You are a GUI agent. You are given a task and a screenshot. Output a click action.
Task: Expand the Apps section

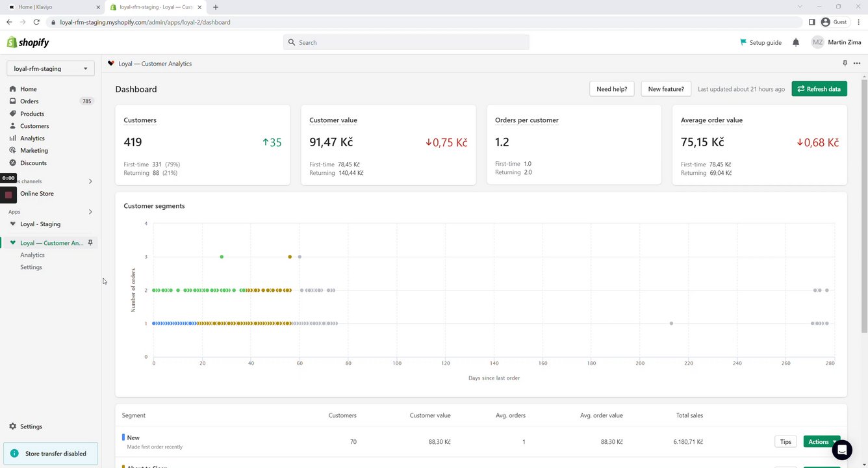point(90,212)
